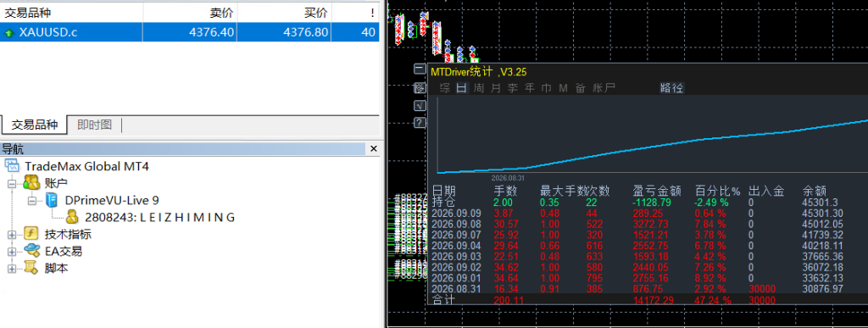Select the XAUUSD.c symbol row
This screenshot has height=328, width=868.
pos(190,32)
